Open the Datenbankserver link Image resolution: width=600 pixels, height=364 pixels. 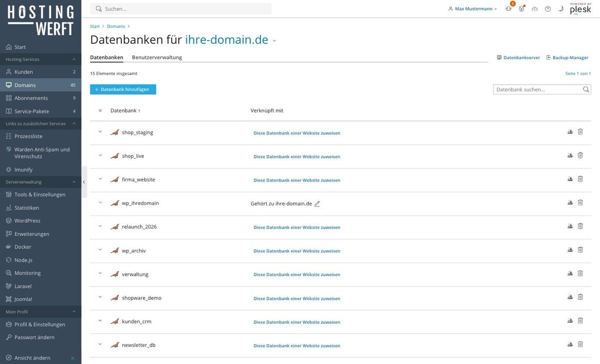click(x=518, y=57)
